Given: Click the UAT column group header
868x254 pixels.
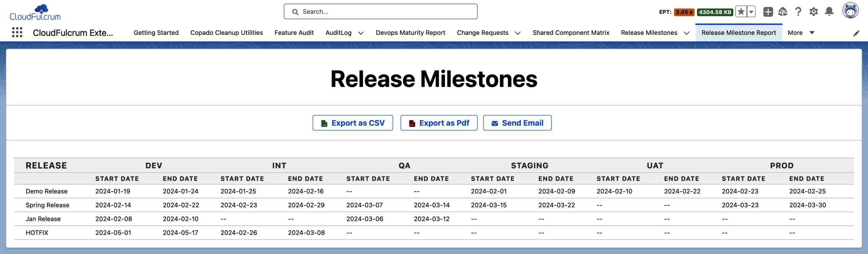Looking at the screenshot, I should coord(655,165).
